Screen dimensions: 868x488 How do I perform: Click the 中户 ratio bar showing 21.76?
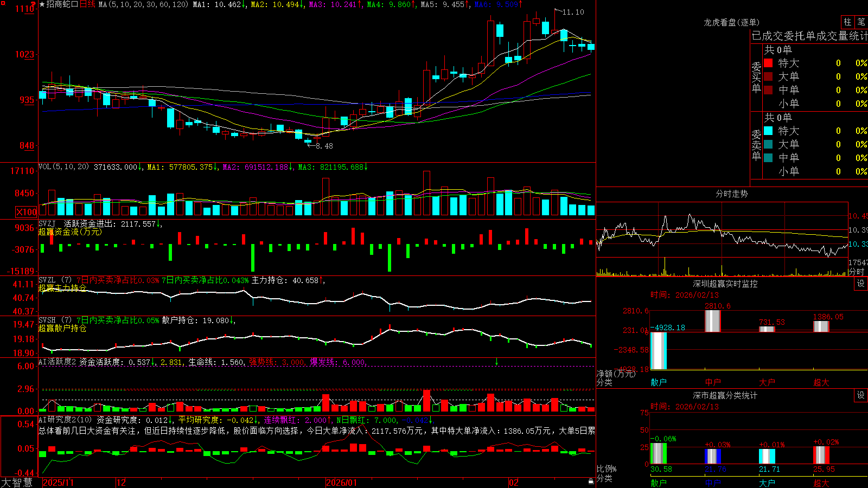[x=713, y=457]
